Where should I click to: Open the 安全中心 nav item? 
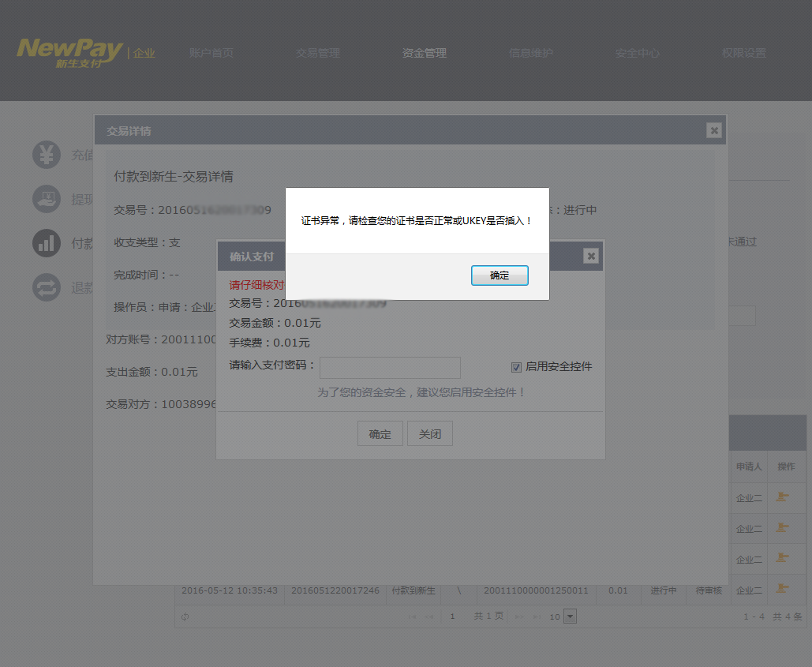[638, 53]
